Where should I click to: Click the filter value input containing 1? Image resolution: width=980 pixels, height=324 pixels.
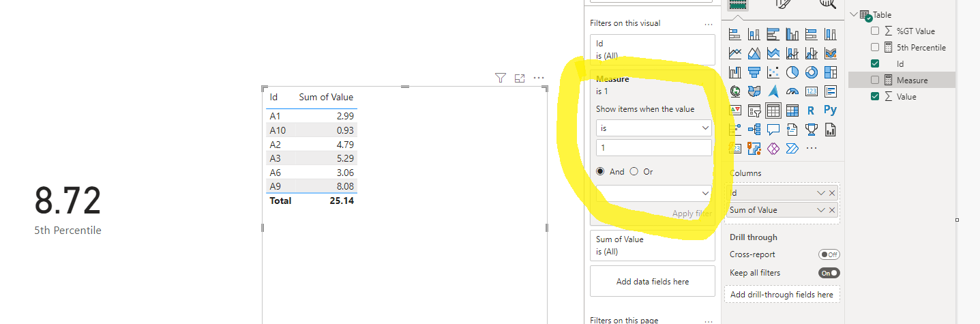654,147
